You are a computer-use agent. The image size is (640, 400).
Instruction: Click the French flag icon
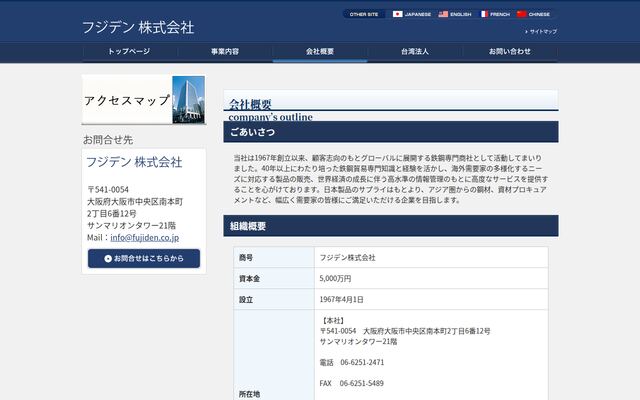point(484,14)
